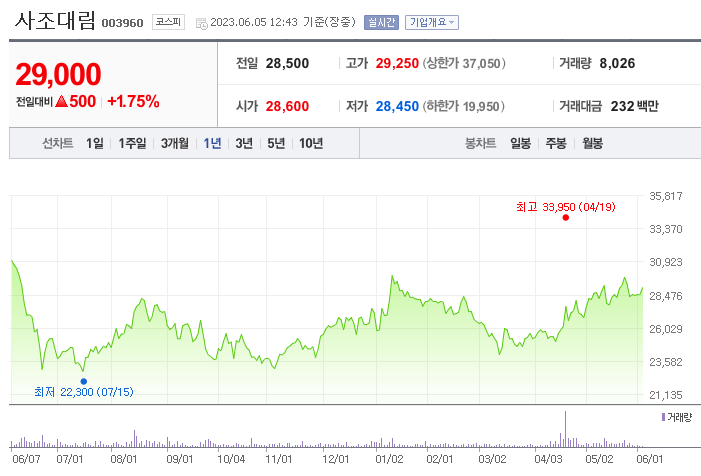Switch to 월봉 candlestick chart
The width and height of the screenshot is (701, 476).
click(x=592, y=143)
